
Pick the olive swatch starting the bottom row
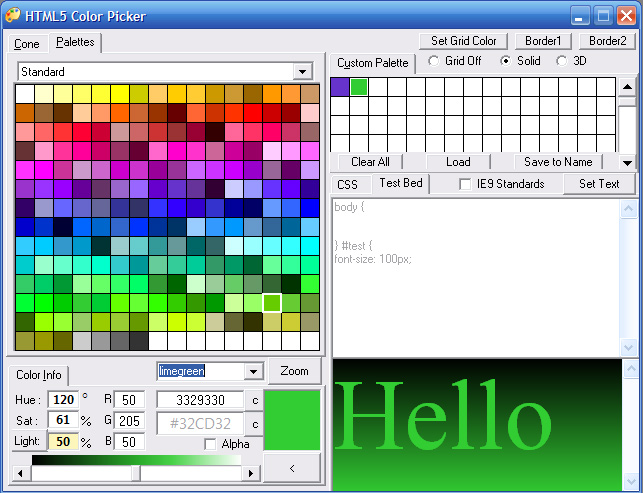tap(25, 341)
